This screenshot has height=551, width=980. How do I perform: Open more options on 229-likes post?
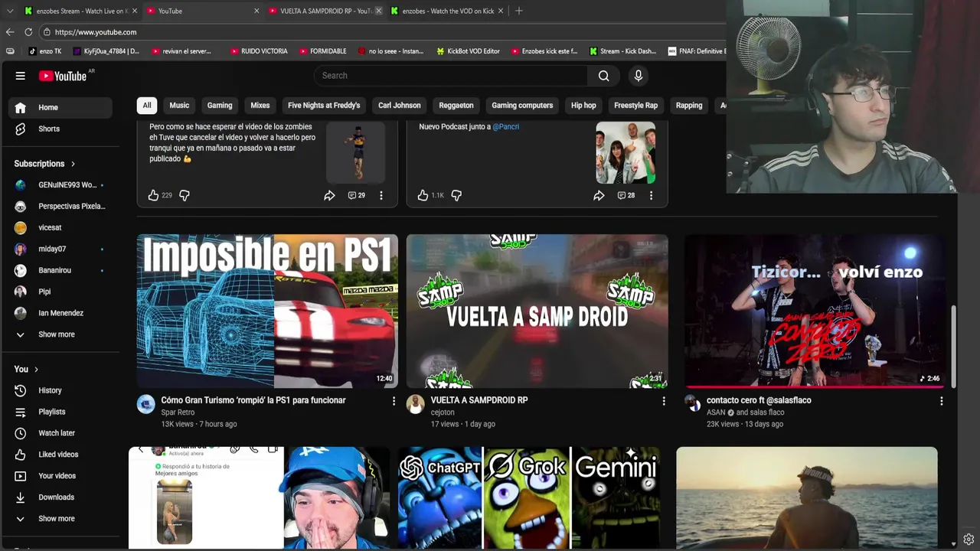(x=381, y=195)
